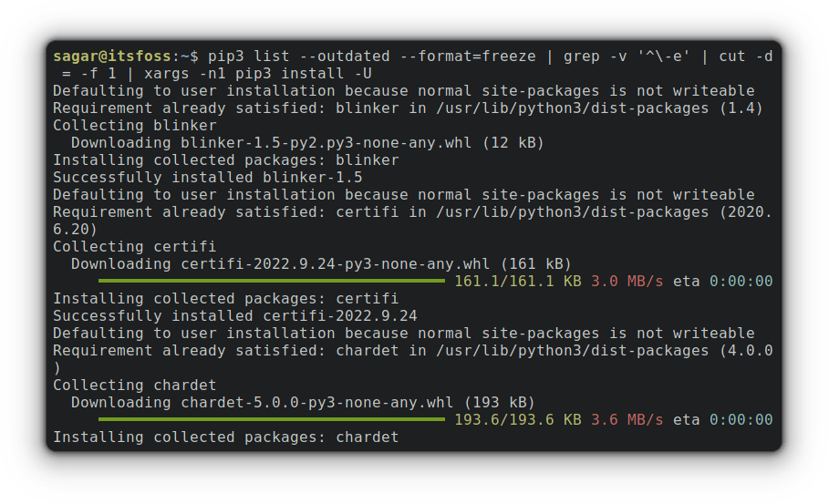Click the chardet download progress bar
Image resolution: width=829 pixels, height=504 pixels.
pos(271,420)
